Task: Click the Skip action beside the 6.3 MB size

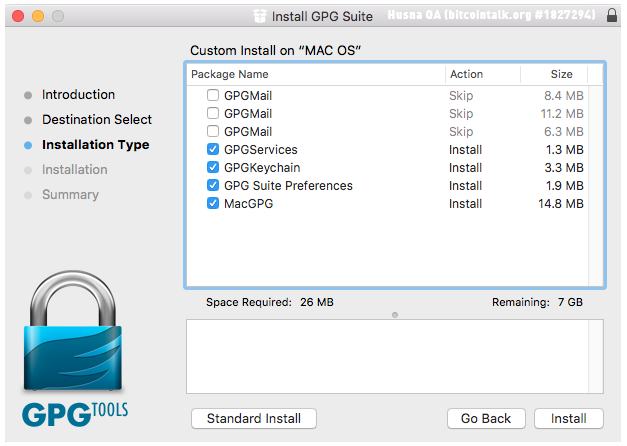Action: click(x=461, y=132)
